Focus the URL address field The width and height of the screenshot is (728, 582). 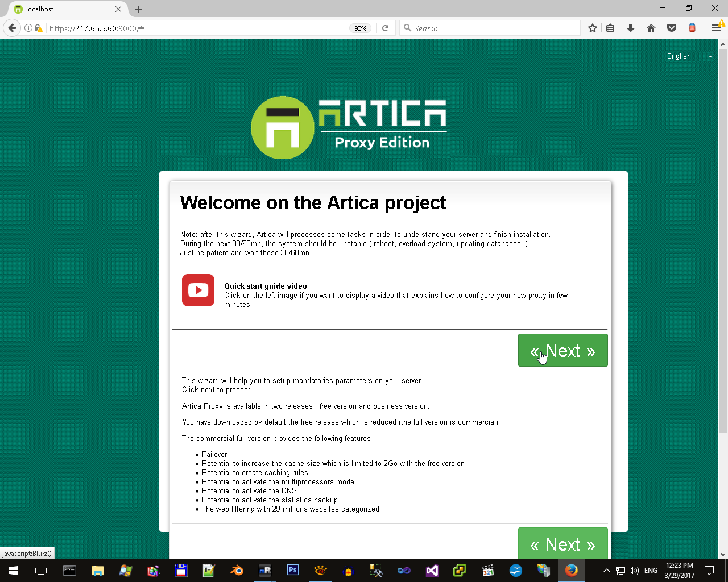(196, 28)
